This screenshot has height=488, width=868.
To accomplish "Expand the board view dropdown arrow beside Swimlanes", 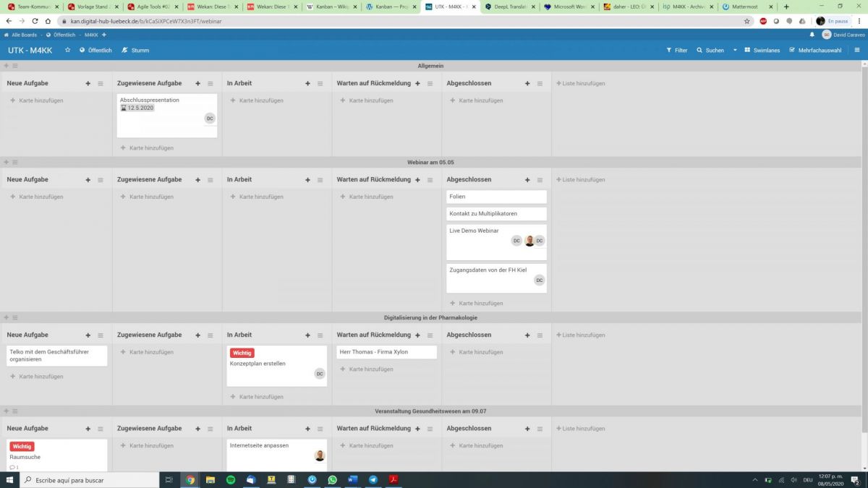I will click(735, 50).
